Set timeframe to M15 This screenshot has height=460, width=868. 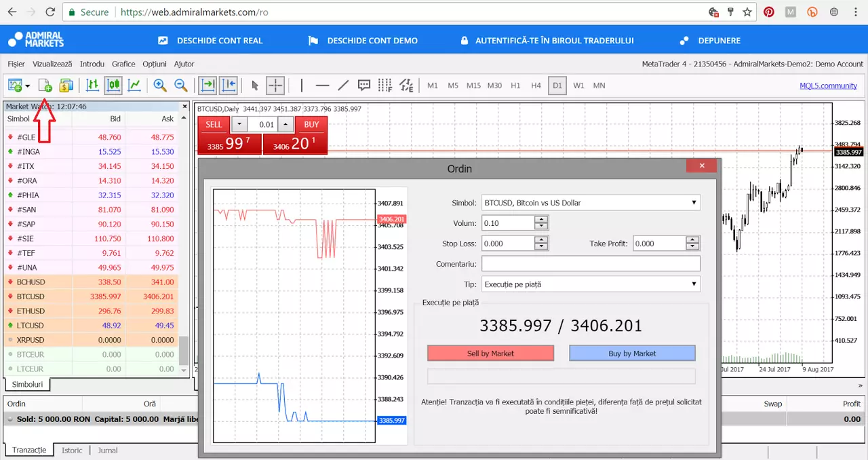473,85
